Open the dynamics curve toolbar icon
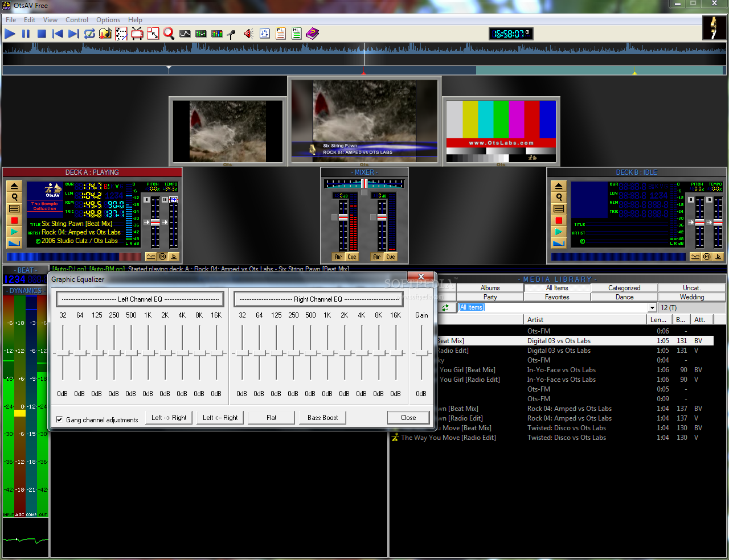The height and width of the screenshot is (560, 729). tap(185, 34)
